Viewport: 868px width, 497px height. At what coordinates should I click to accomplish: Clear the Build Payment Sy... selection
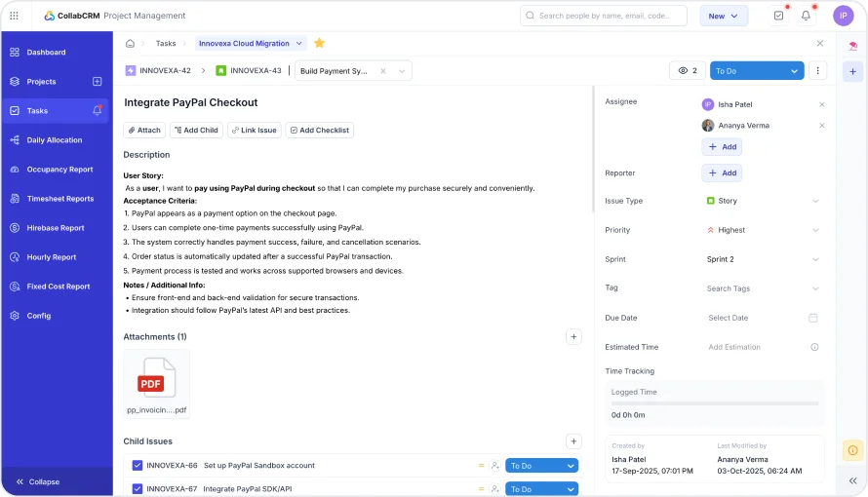[382, 71]
